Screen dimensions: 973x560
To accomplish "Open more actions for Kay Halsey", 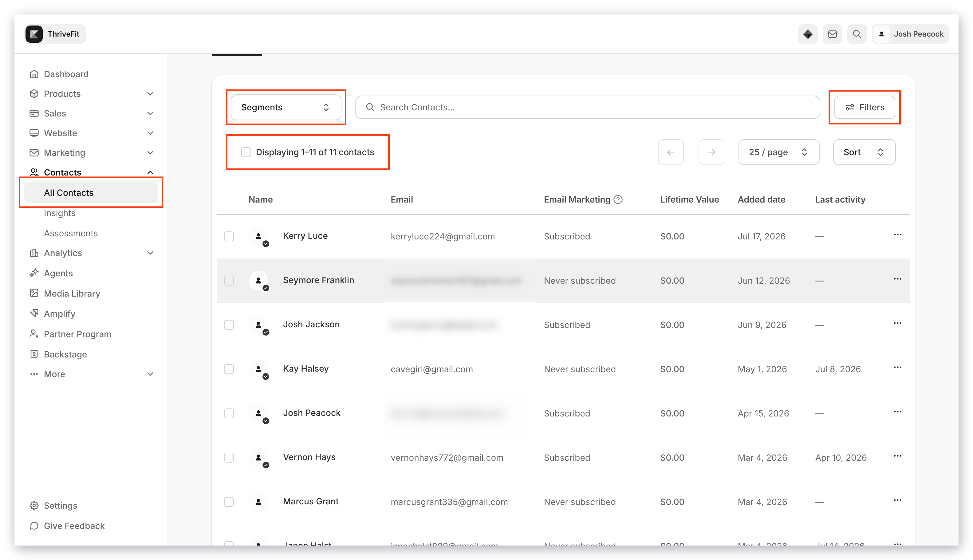I will click(897, 367).
